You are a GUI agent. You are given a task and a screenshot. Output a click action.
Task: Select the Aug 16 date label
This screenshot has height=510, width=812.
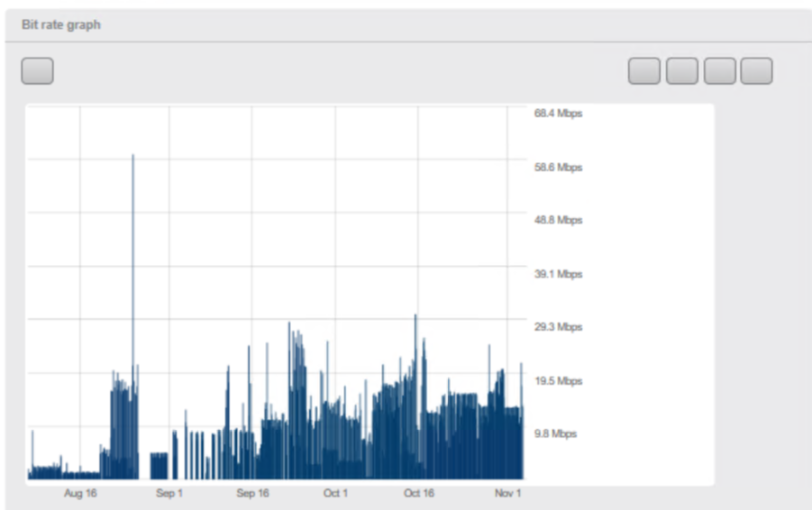(x=80, y=494)
